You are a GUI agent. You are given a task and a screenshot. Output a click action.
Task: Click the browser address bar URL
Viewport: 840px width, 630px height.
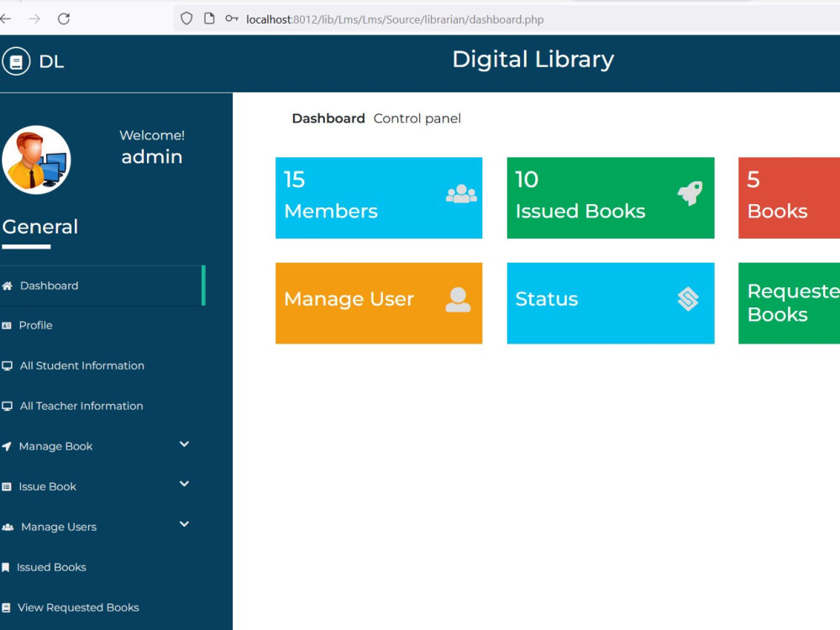click(x=395, y=20)
